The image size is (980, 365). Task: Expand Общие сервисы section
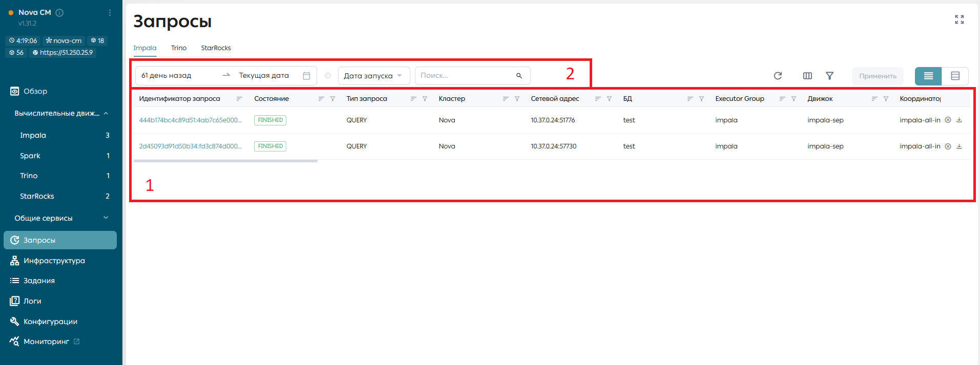[61, 218]
